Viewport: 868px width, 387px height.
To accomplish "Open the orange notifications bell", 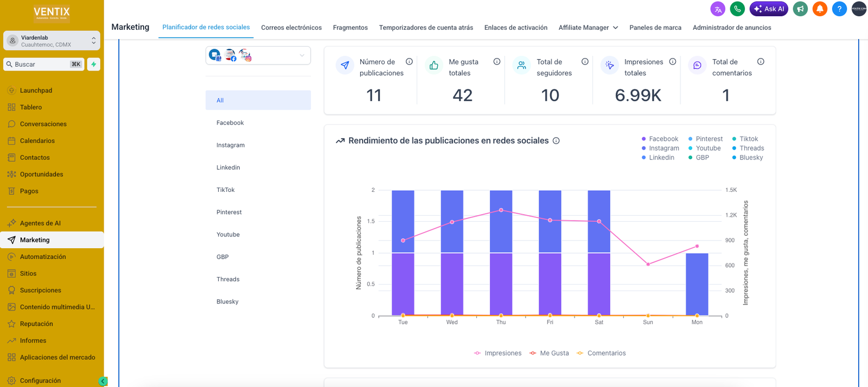I will [820, 9].
